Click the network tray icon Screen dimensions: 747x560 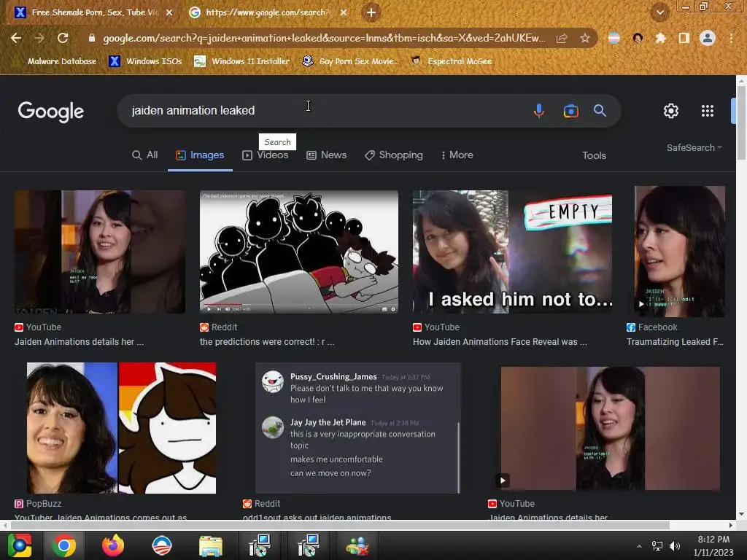(657, 545)
